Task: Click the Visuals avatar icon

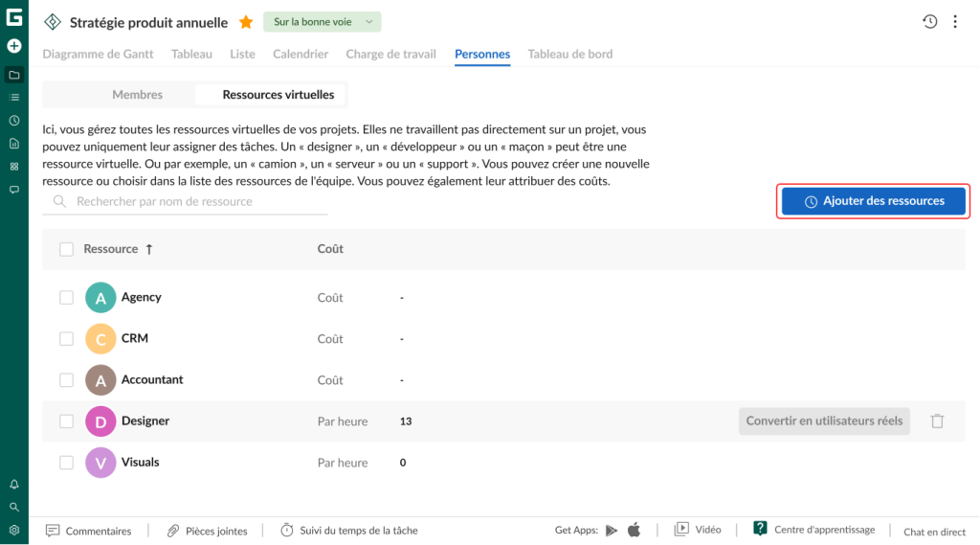Action: tap(100, 463)
